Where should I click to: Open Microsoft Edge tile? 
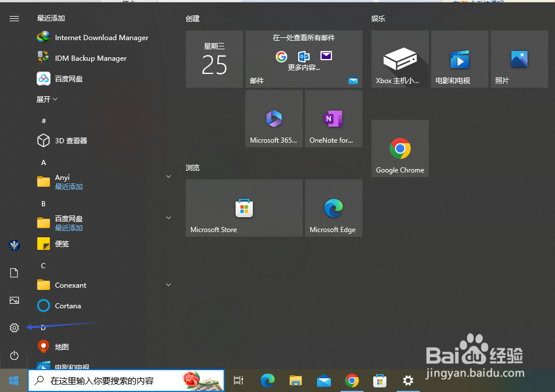click(334, 208)
